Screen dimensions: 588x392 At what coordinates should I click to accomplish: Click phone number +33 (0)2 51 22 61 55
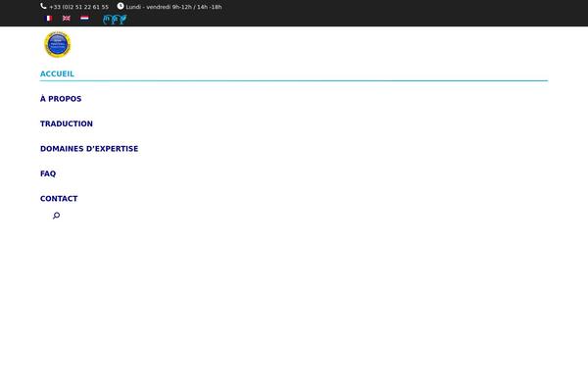tap(78, 7)
